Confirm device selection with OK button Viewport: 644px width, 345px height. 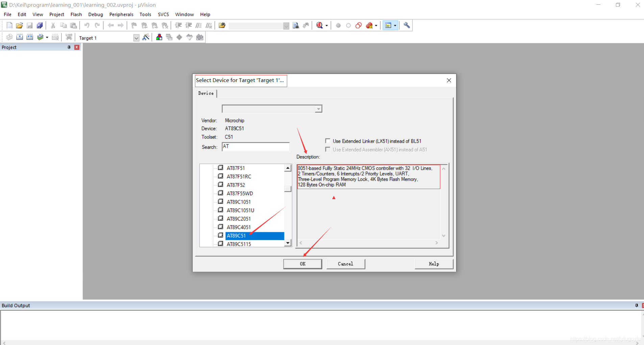tap(303, 264)
